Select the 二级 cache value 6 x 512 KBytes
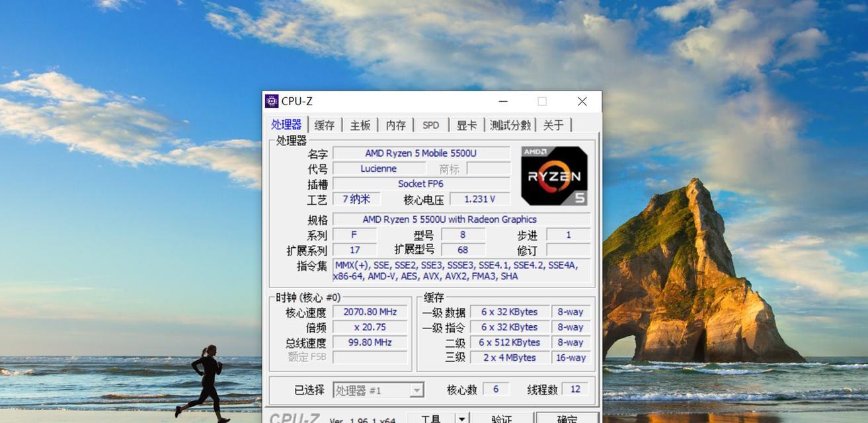Viewport: 868px width, 423px height. [509, 342]
